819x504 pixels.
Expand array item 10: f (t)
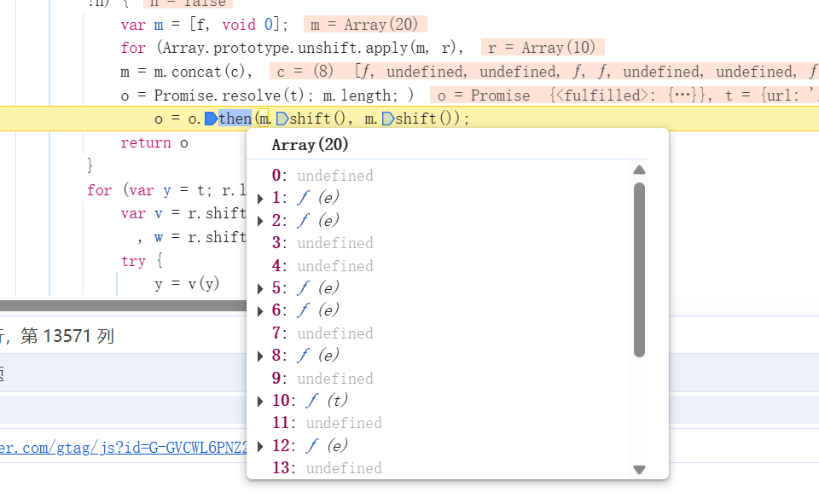pyautogui.click(x=261, y=401)
